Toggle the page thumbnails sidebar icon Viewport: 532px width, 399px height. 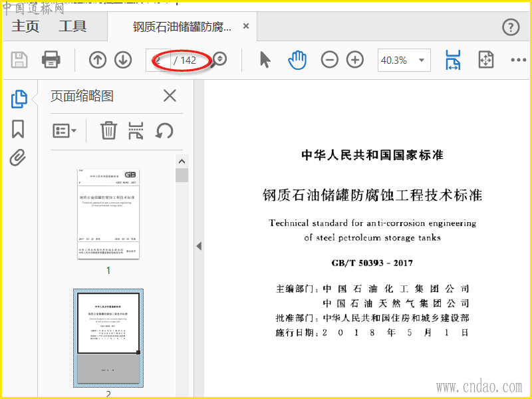pyautogui.click(x=19, y=99)
